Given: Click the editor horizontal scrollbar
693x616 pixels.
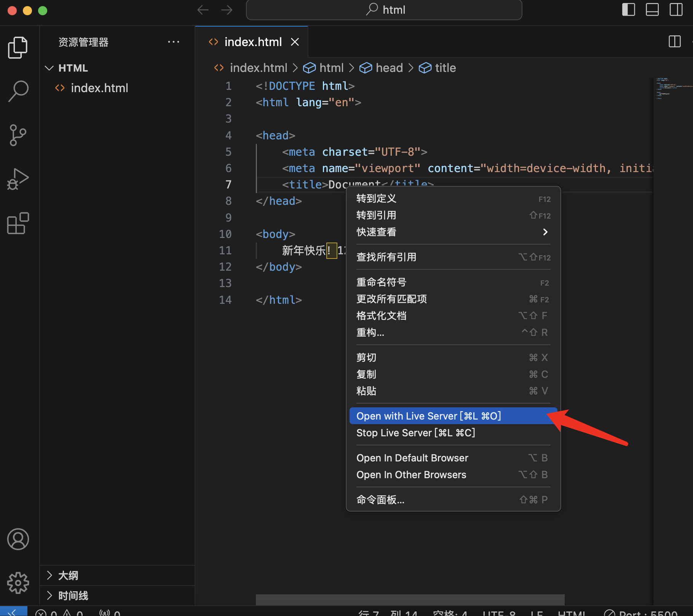Looking at the screenshot, I should point(410,600).
